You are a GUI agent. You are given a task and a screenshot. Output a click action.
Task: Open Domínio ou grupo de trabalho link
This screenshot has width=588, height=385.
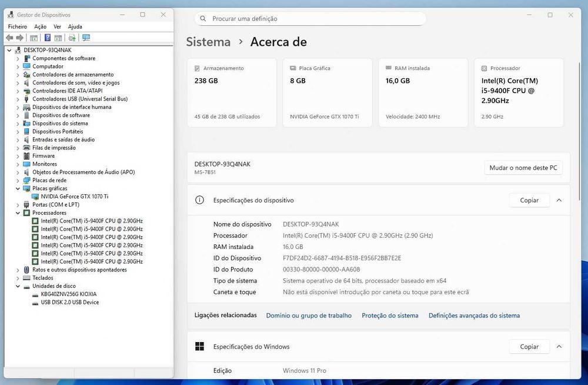(309, 316)
